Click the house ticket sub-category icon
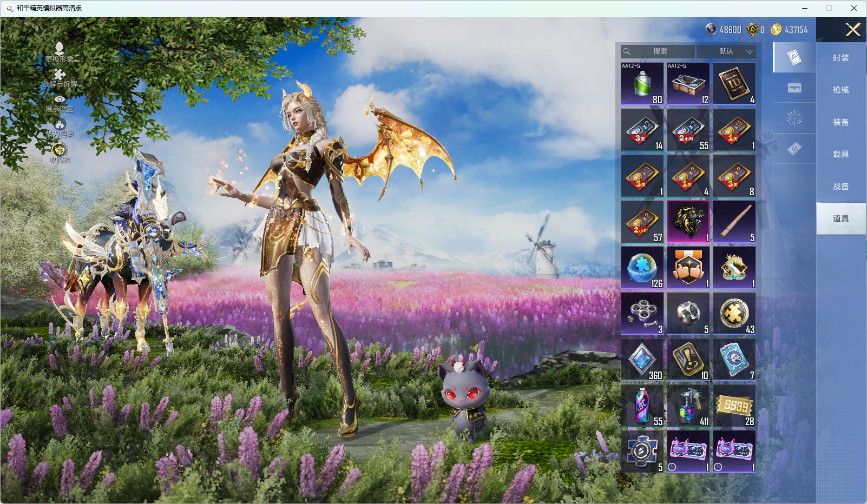This screenshot has width=867, height=504. coord(794,149)
